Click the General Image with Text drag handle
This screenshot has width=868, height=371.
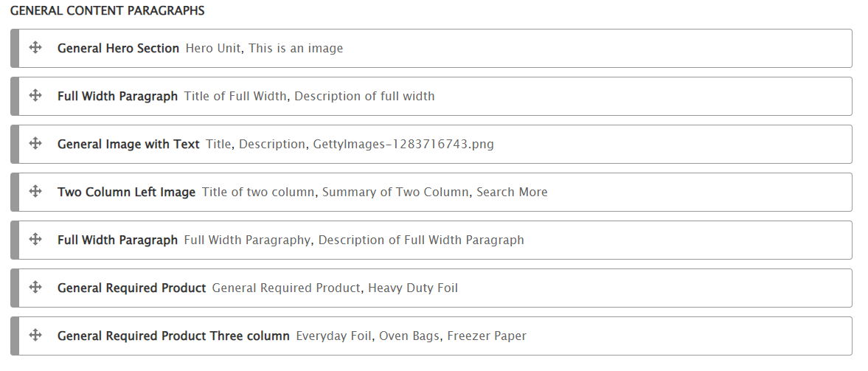(x=35, y=144)
